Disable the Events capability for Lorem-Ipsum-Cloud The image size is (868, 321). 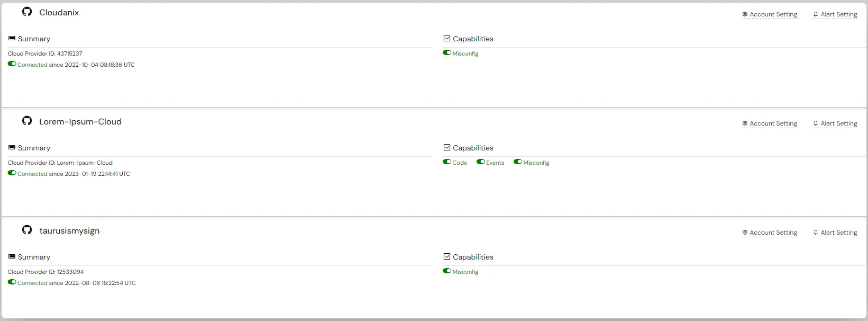pyautogui.click(x=481, y=162)
